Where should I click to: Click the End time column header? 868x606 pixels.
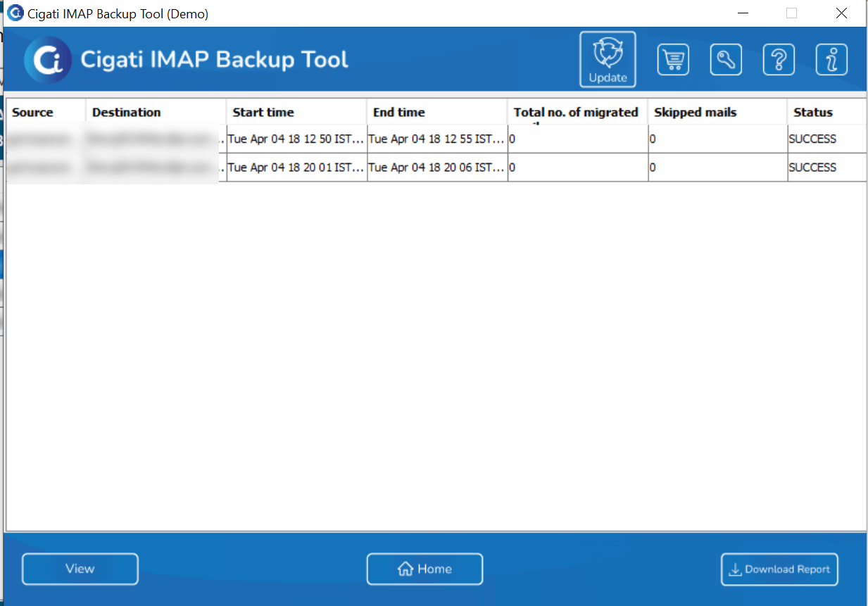point(437,112)
